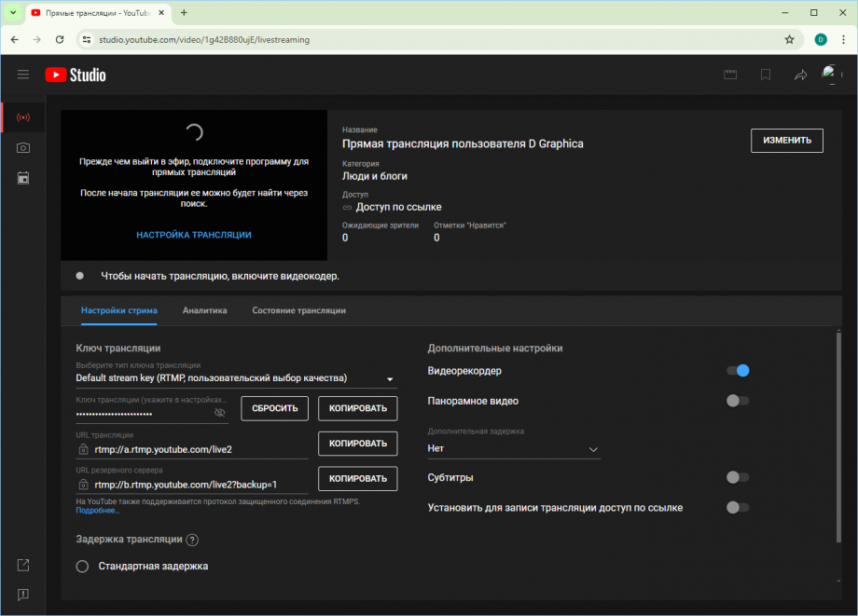Bookmark this page with the star icon

pos(789,39)
